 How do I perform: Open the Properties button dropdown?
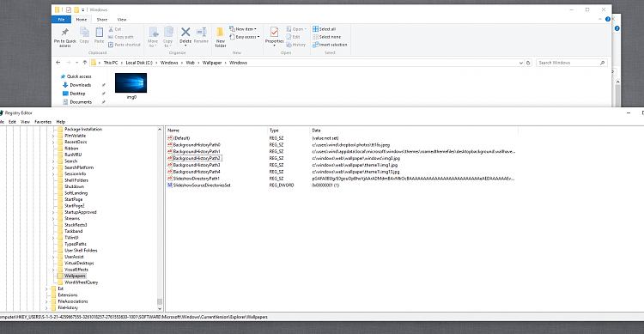click(x=275, y=46)
